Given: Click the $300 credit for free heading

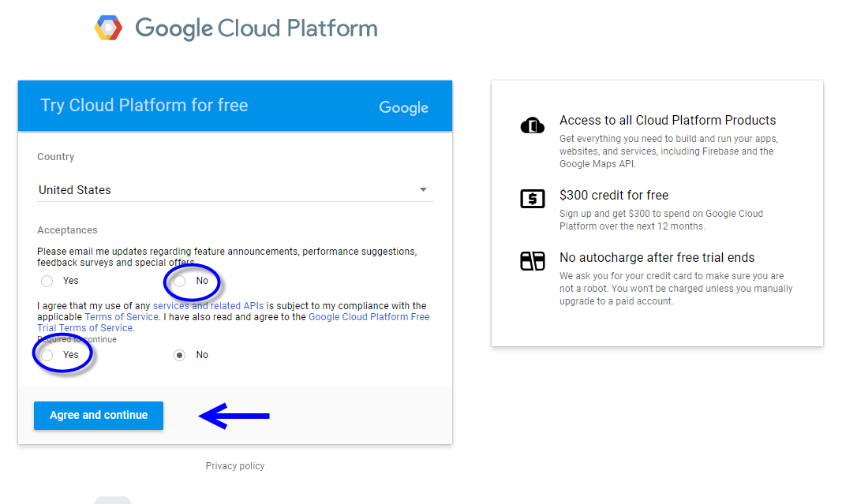Looking at the screenshot, I should tap(614, 195).
